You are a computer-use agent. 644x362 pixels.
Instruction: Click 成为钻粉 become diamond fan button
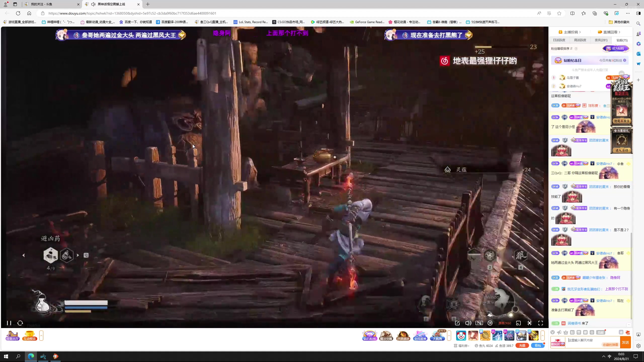[x=616, y=49]
